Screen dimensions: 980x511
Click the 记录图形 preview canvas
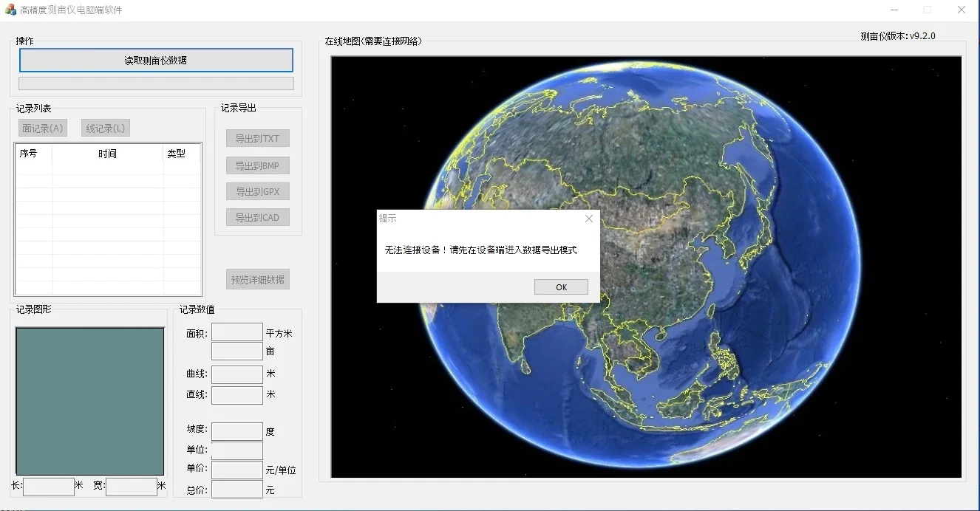click(90, 401)
